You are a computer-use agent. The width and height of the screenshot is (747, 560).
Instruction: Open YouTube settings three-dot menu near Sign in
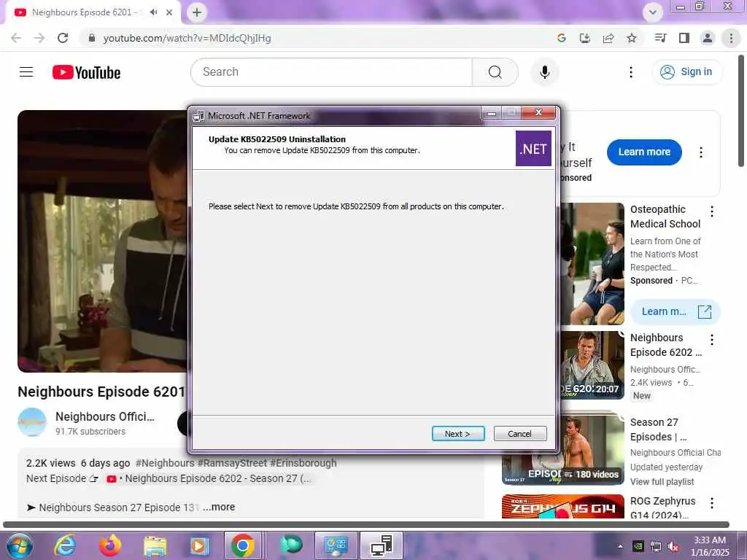pos(631,72)
